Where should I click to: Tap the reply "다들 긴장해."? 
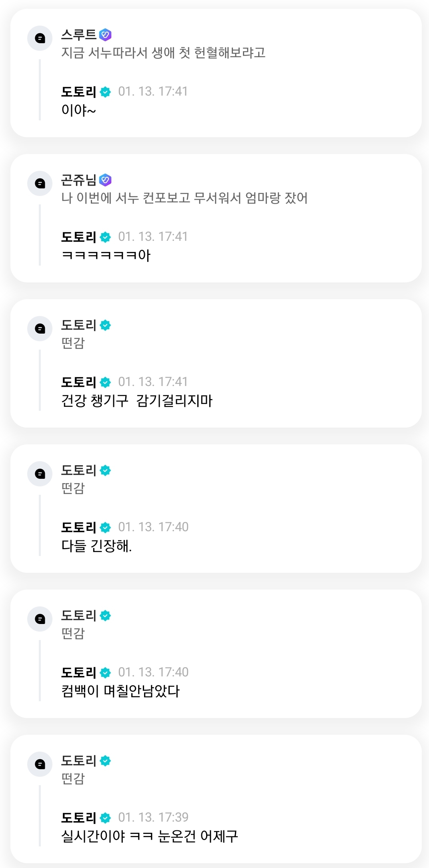(96, 546)
